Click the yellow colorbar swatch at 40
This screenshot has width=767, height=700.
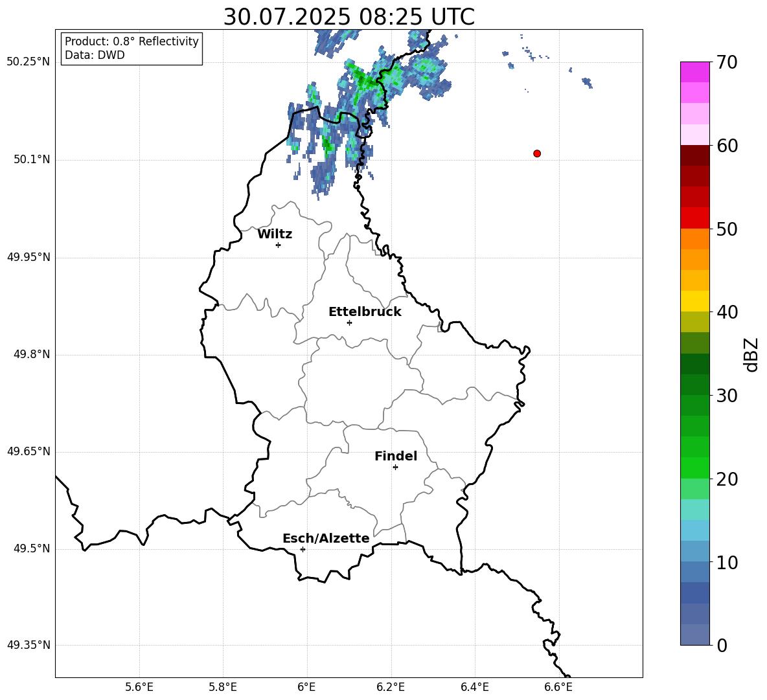point(695,301)
